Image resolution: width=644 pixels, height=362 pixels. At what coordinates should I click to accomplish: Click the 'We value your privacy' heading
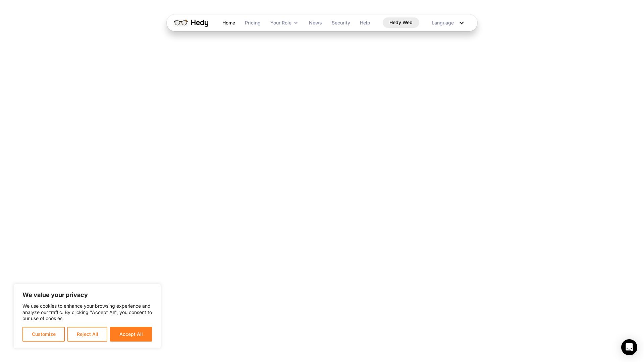55,295
